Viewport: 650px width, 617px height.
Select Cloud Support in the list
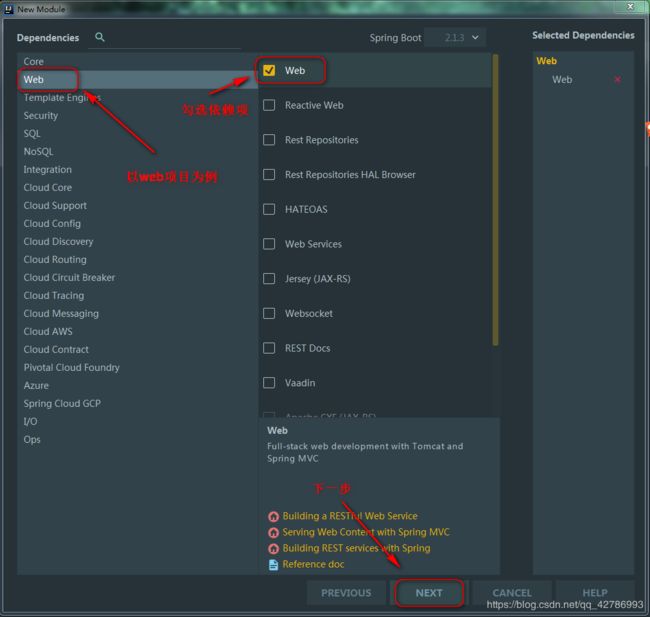click(x=138, y=206)
